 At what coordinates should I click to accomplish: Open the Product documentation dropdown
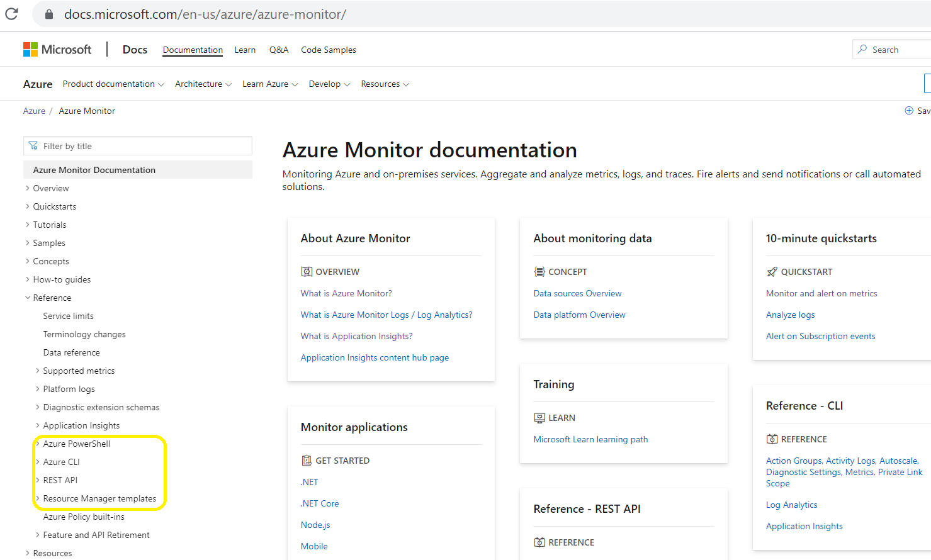(x=113, y=84)
